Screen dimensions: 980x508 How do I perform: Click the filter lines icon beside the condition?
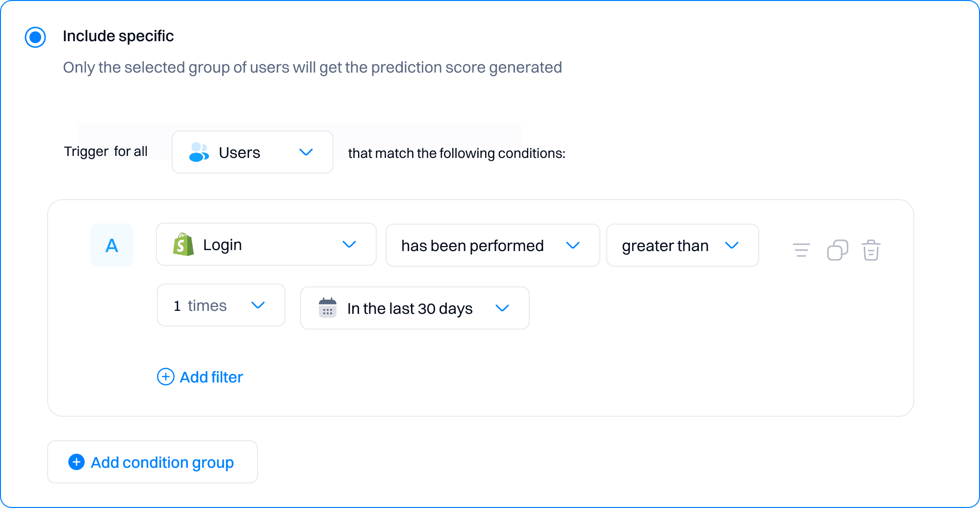(x=800, y=250)
